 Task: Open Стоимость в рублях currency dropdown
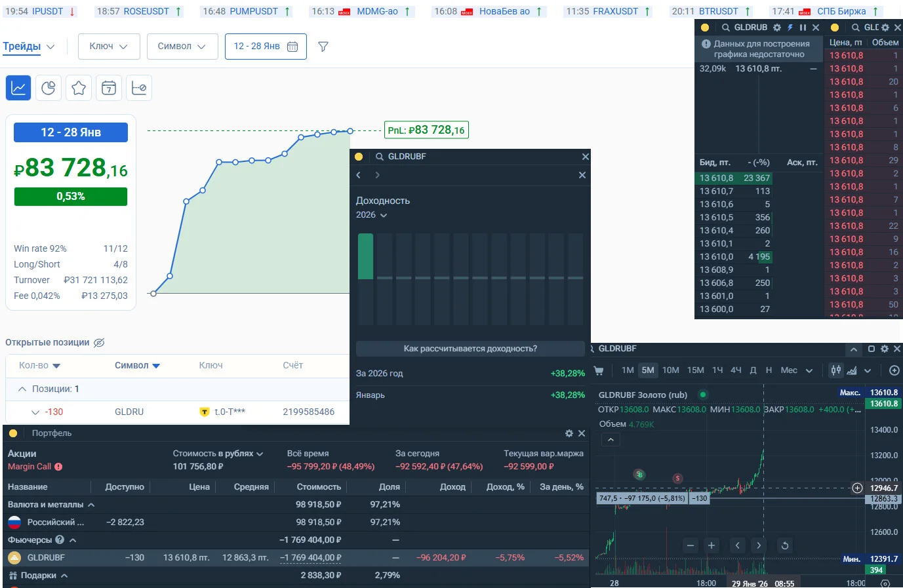(x=218, y=454)
